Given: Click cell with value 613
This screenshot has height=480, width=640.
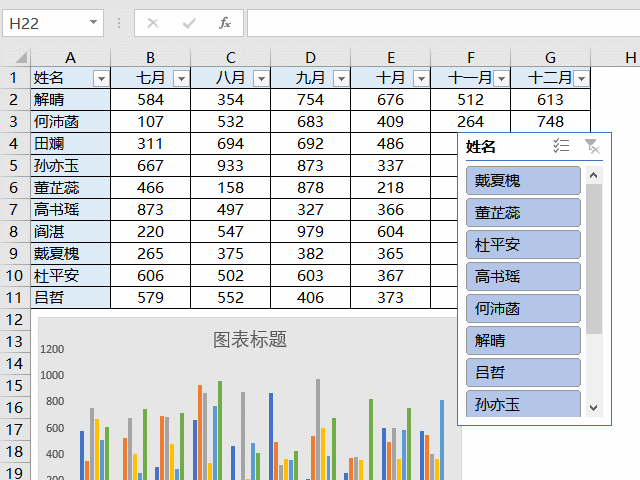Looking at the screenshot, I should (x=551, y=100).
